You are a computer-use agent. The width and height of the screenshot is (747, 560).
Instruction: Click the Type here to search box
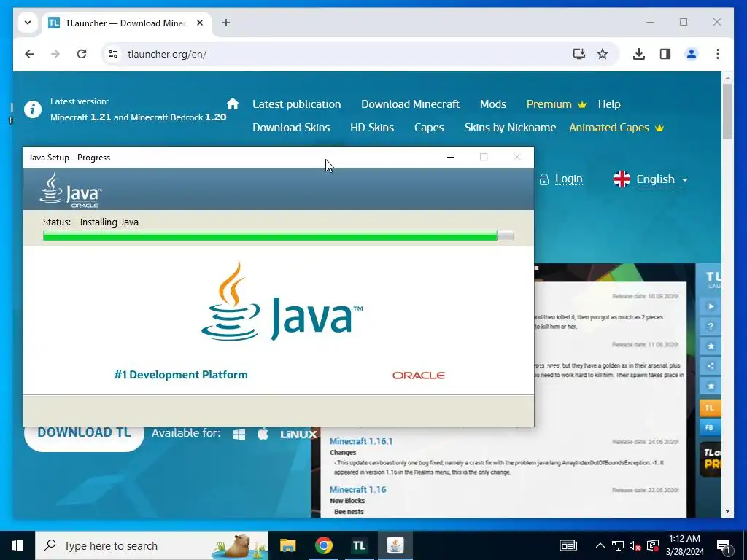coord(152,545)
